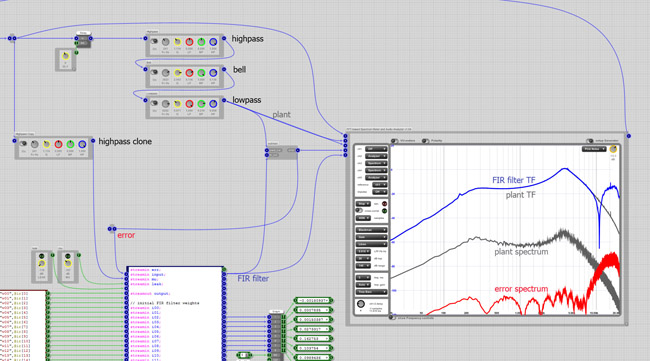This screenshot has height=361, width=650.
Task: Click the yellow knob in left small module
Action: click(x=41, y=264)
